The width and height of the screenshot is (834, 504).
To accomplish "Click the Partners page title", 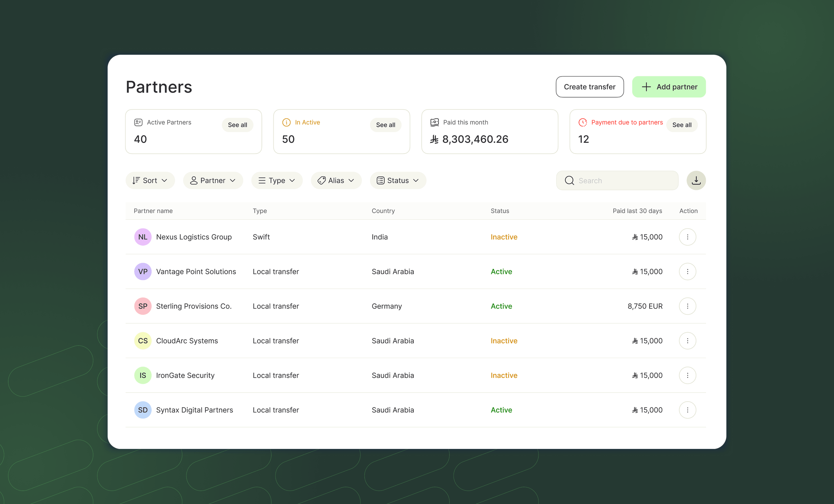I will pos(159,87).
